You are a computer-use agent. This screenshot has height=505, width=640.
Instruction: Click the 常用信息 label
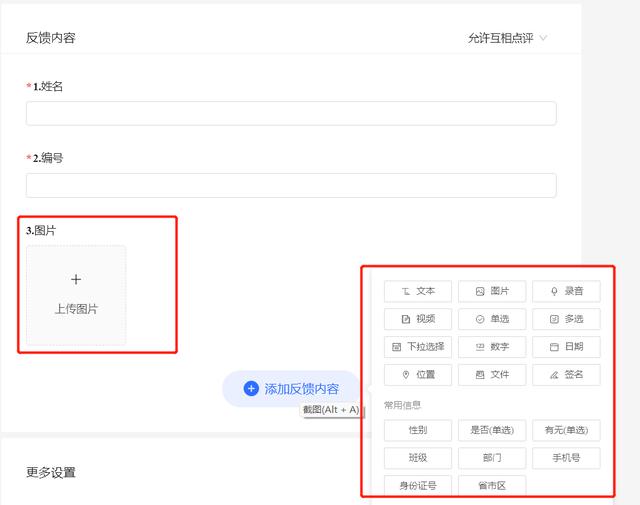tap(402, 405)
